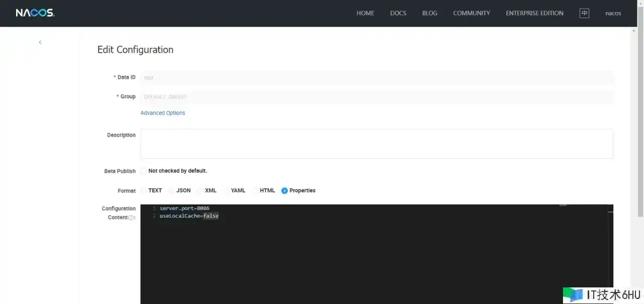
Task: Select the XML format radio button
Action: [200, 191]
